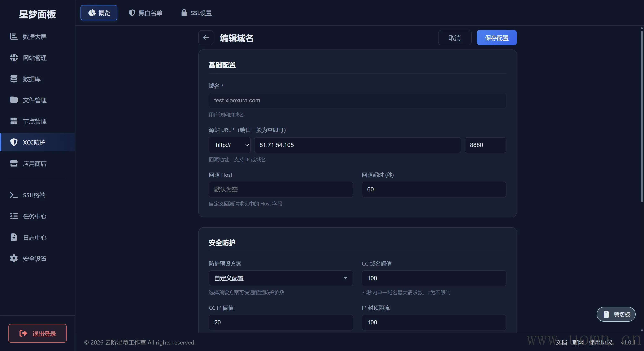
Task: Switch to the SSL设置 tab
Action: (196, 13)
